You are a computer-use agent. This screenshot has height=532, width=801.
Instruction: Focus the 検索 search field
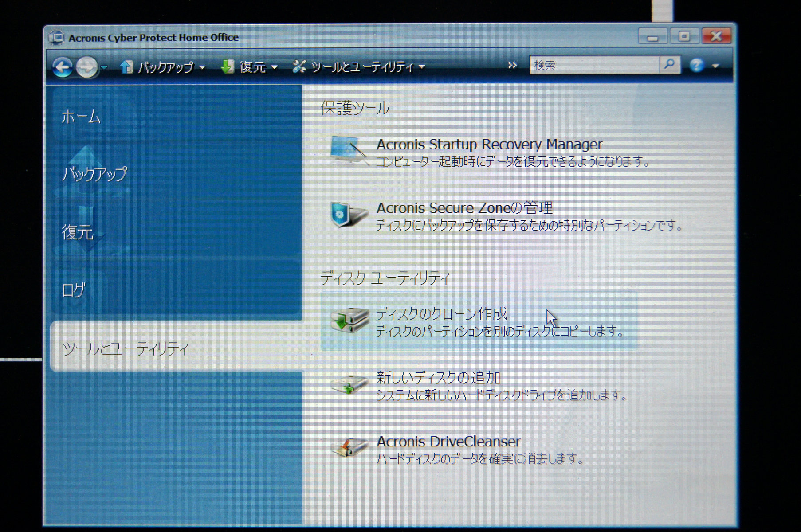(594, 65)
